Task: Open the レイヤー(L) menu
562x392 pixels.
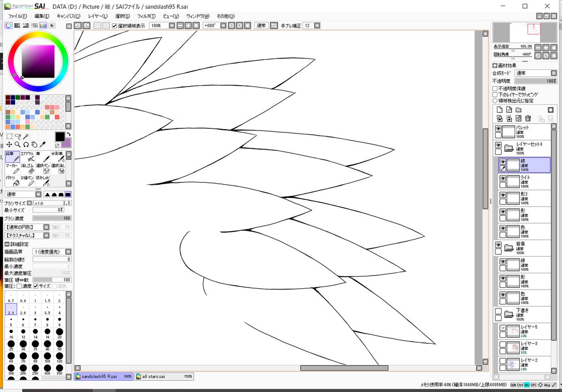Action: [97, 16]
